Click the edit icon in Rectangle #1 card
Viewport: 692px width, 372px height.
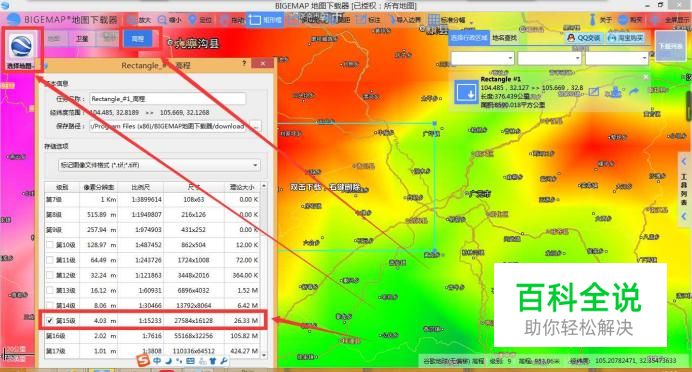click(594, 92)
